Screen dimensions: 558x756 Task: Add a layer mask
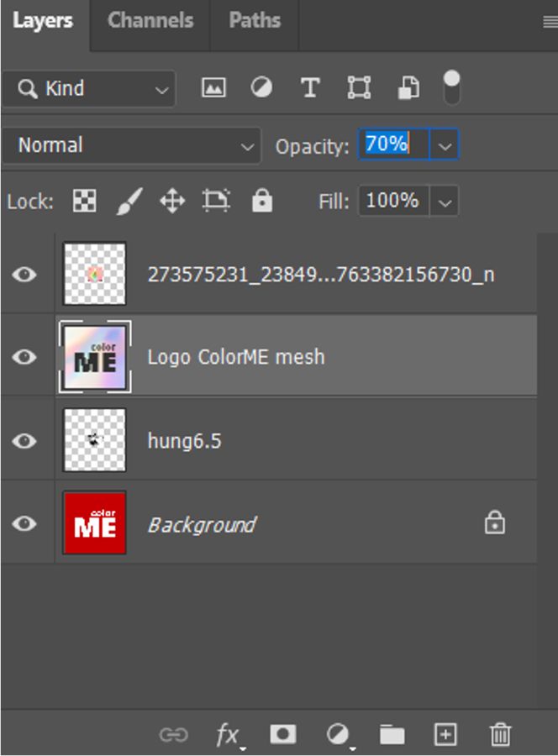tap(283, 734)
